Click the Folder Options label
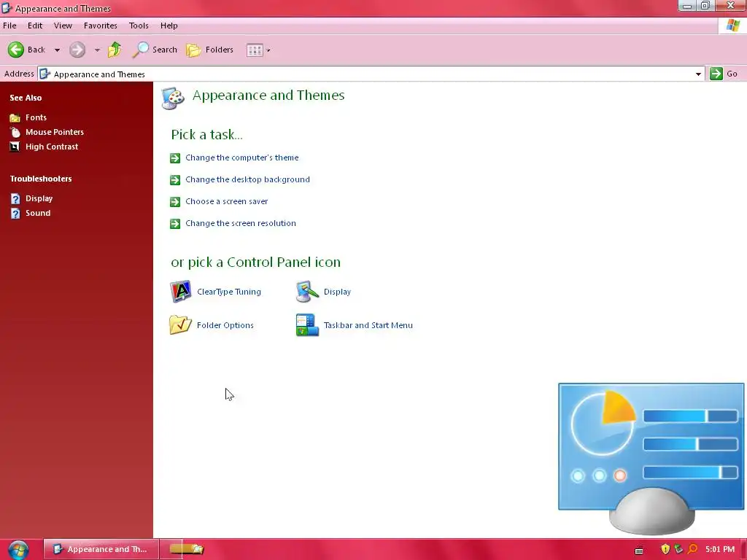 (225, 325)
